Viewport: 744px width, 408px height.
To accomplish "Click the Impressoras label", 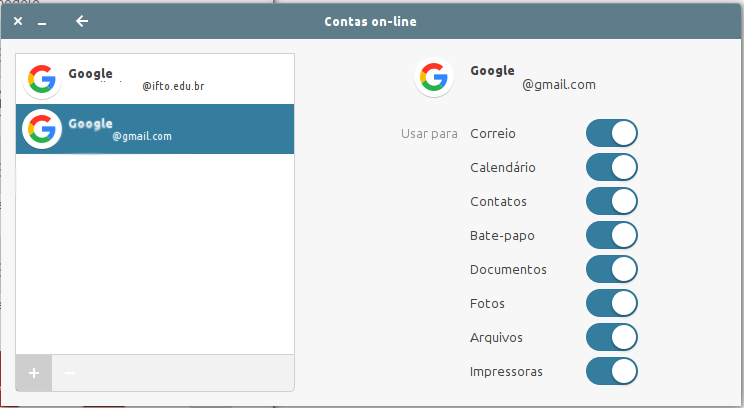I will tap(506, 371).
